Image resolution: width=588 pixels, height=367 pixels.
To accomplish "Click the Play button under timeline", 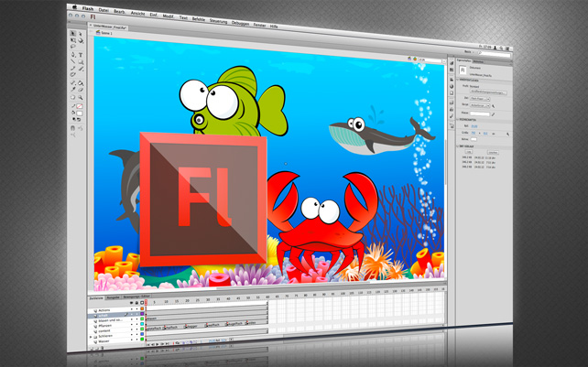I will point(158,344).
